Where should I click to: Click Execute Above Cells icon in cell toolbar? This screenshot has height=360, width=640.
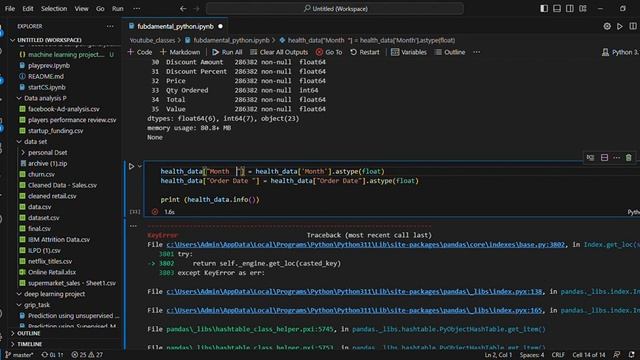tap(590, 158)
